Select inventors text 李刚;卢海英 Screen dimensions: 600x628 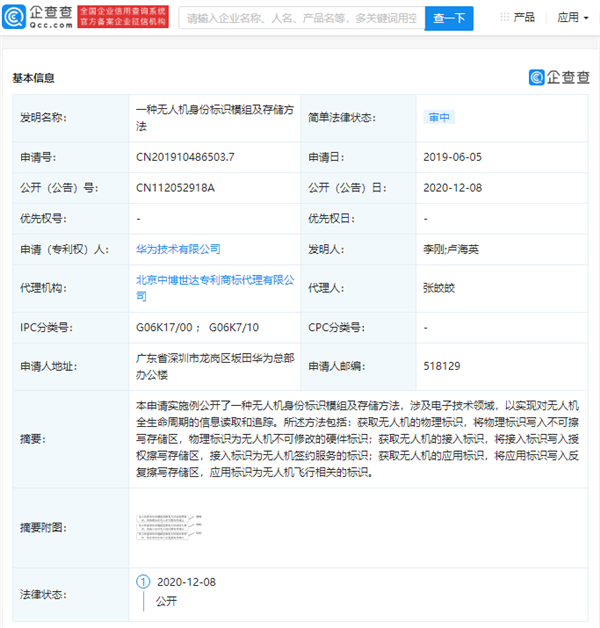click(451, 249)
